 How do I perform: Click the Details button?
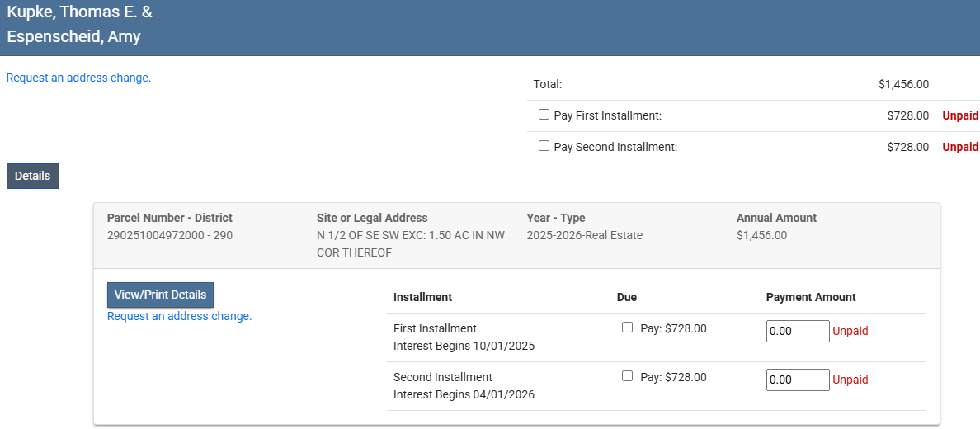coord(33,176)
